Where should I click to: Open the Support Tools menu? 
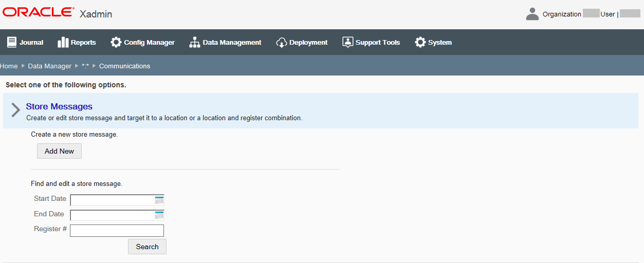372,42
